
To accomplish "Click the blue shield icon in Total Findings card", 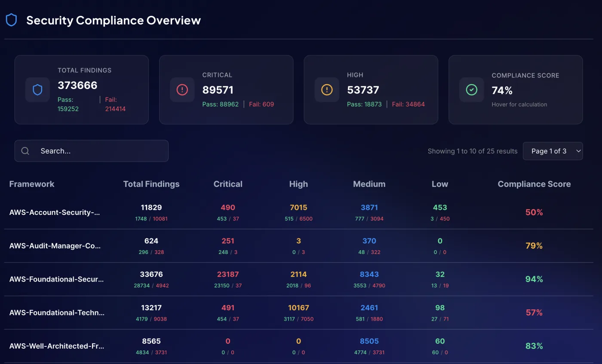I will pos(38,89).
